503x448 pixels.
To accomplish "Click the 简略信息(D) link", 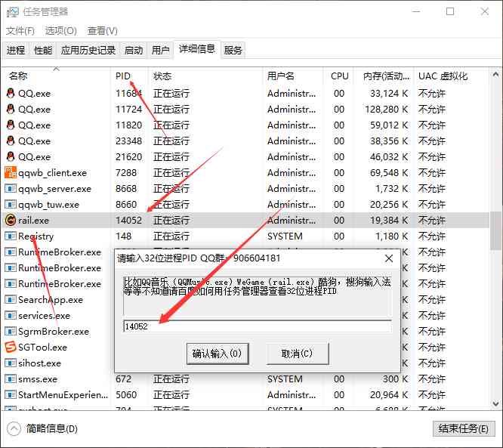I will [x=52, y=429].
